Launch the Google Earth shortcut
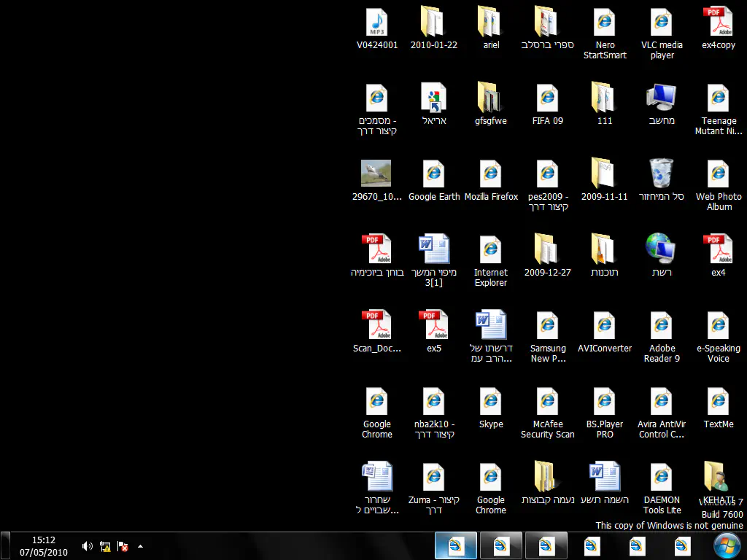The image size is (747, 560). pos(434,175)
